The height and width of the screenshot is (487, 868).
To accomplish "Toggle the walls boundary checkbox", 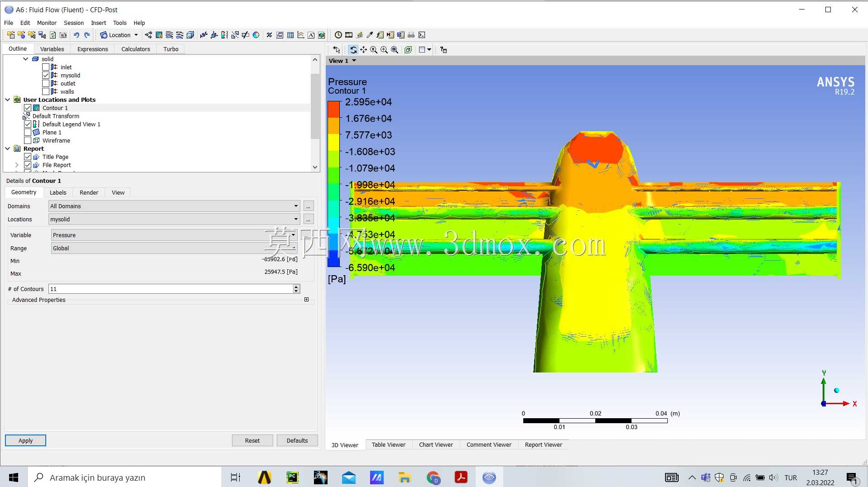I will pos(46,91).
